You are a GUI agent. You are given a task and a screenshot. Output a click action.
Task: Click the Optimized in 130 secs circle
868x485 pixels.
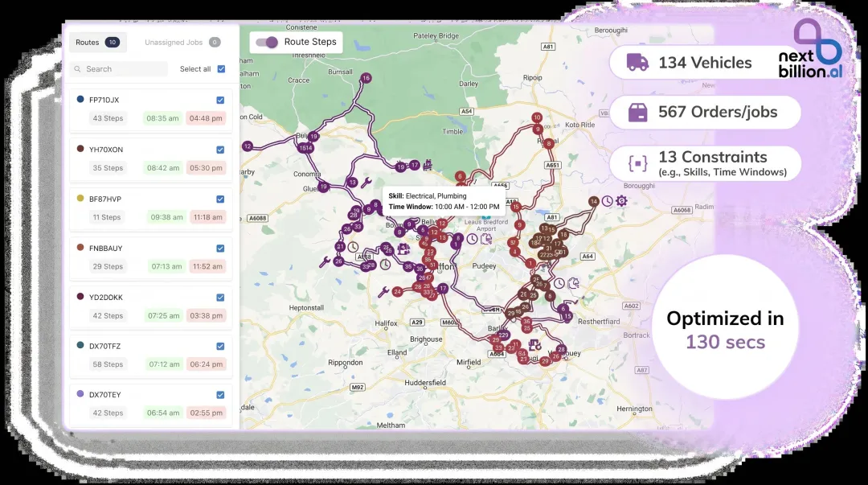pos(725,327)
